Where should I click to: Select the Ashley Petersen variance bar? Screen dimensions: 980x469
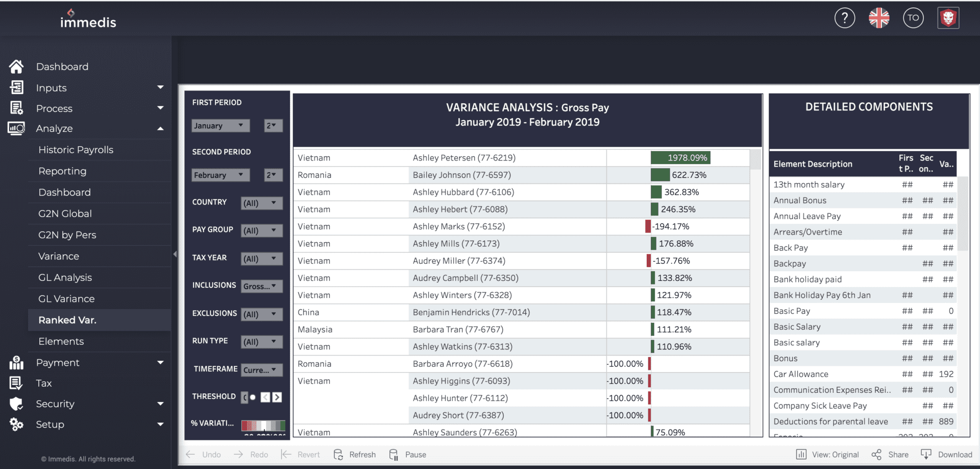click(x=680, y=158)
